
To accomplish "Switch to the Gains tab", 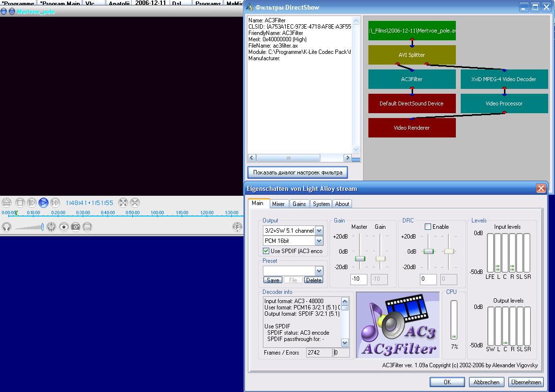I will point(299,204).
